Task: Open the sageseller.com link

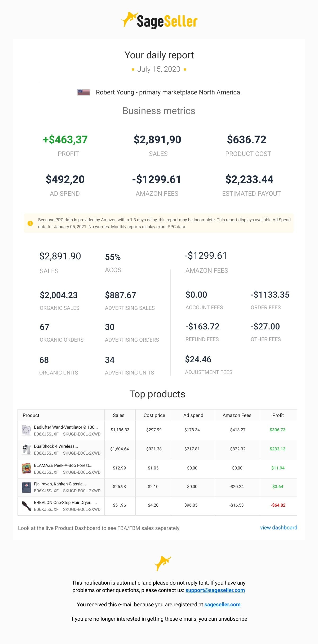Action: coord(222,604)
